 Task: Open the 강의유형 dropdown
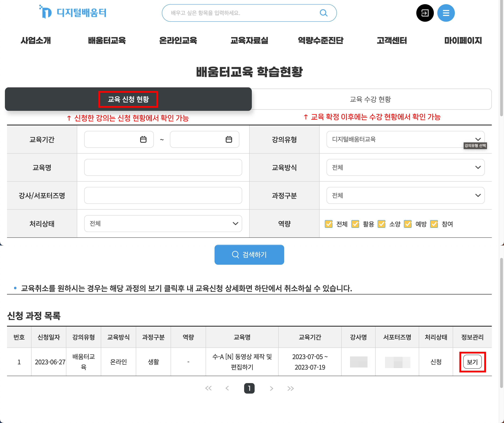point(405,139)
